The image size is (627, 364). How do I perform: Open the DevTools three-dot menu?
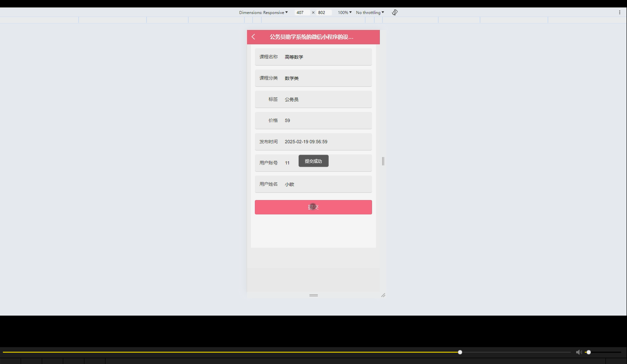620,12
